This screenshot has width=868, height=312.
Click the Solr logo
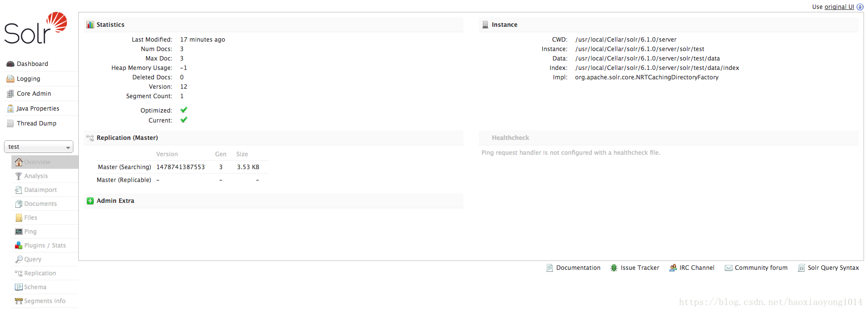point(36,28)
